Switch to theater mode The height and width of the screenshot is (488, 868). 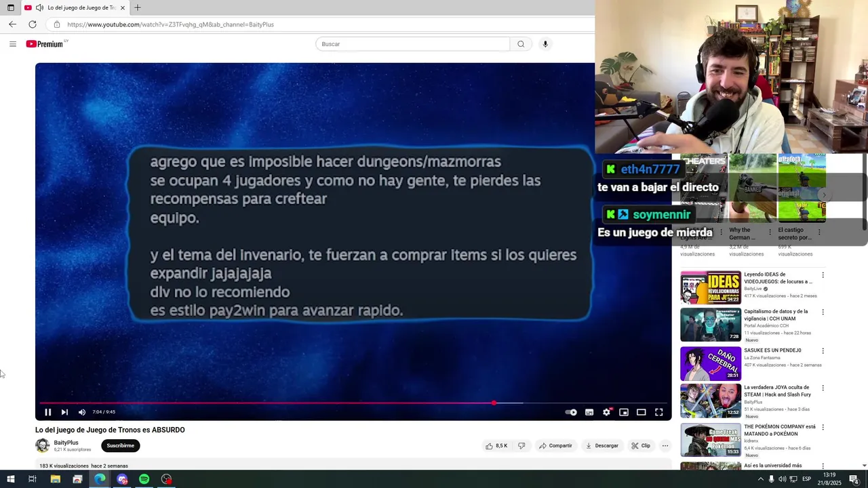(641, 412)
